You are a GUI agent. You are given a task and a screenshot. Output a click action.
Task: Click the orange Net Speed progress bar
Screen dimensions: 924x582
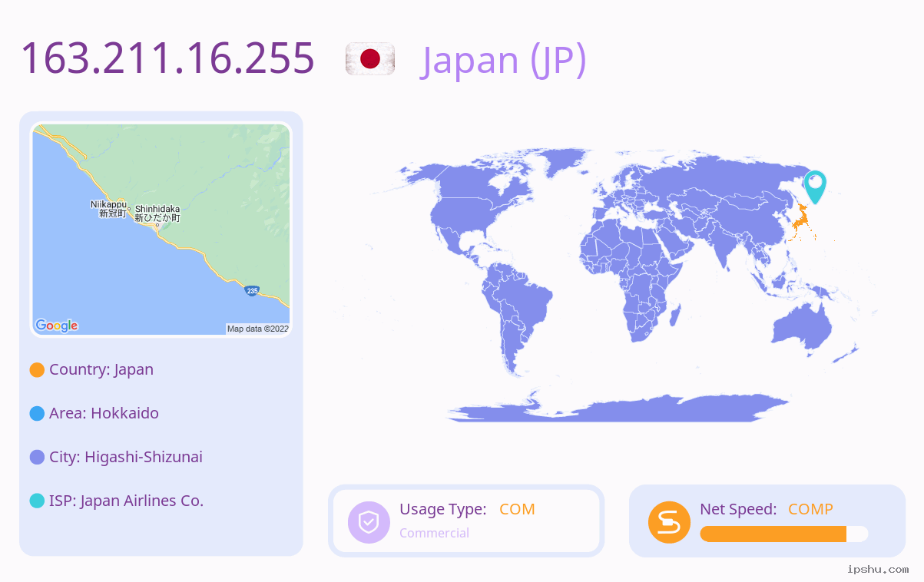point(773,534)
